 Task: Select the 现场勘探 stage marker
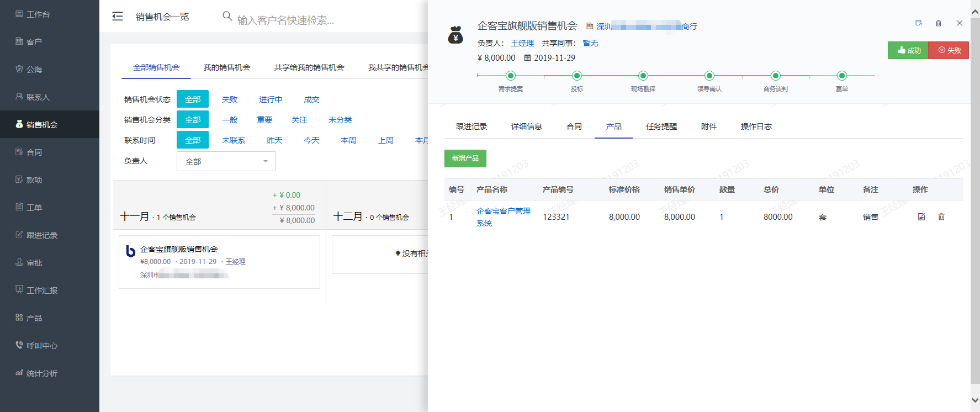pyautogui.click(x=643, y=76)
